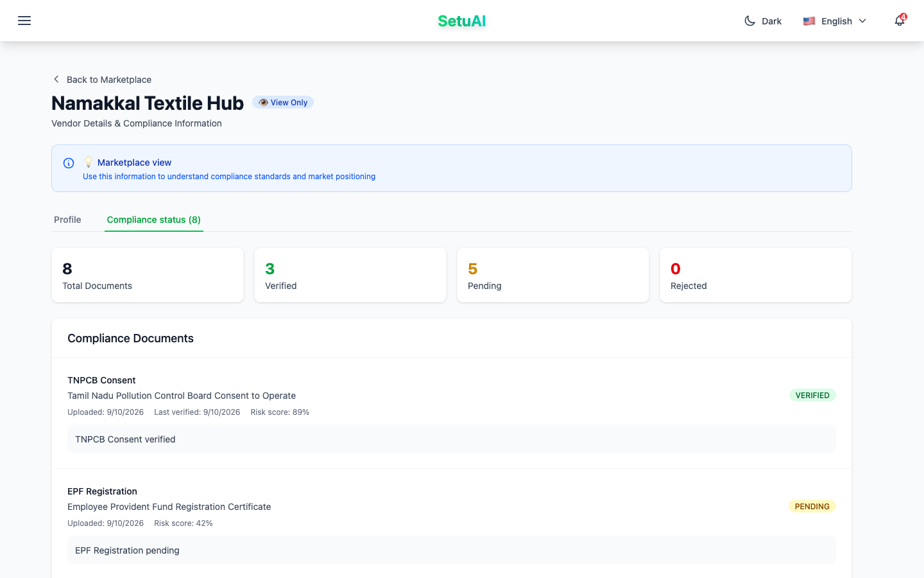Click 'Risk score: 89%' text

coord(280,412)
